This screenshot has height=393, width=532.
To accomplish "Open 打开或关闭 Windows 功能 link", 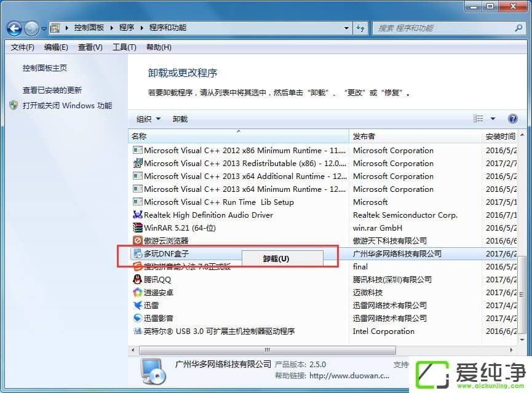I will click(67, 106).
